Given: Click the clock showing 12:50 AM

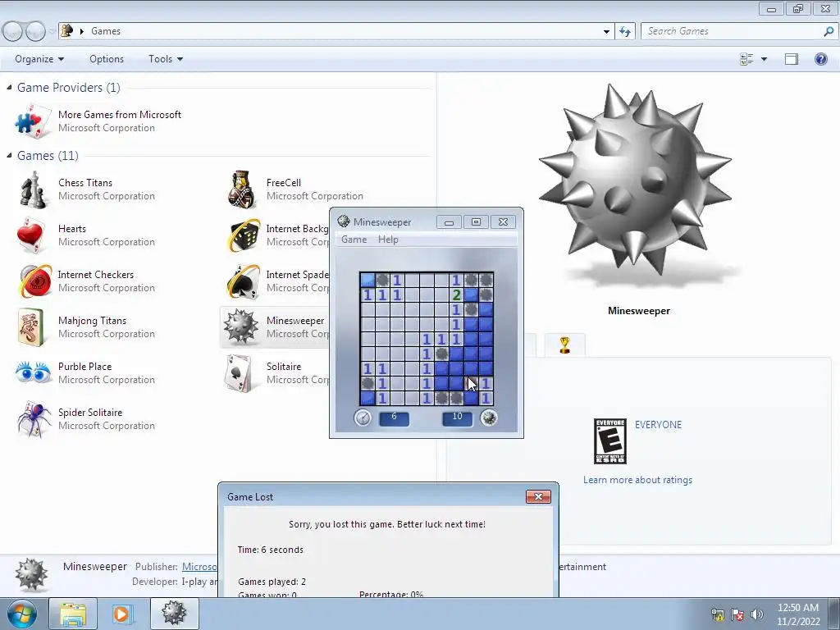Looking at the screenshot, I should 798,608.
